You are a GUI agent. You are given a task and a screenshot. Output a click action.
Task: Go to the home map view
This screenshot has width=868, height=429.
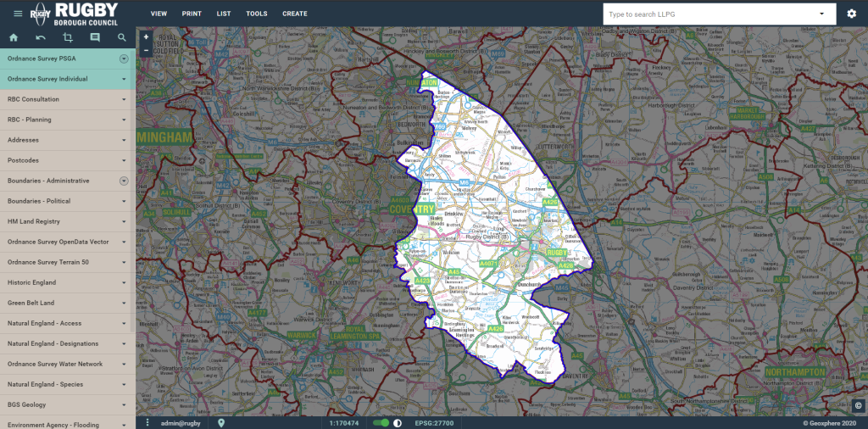coord(14,37)
